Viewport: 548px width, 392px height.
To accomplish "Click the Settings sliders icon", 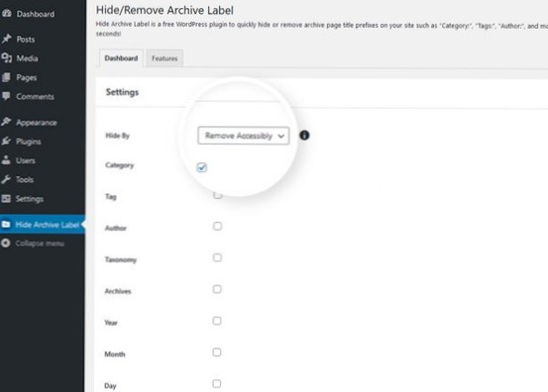I will [x=6, y=199].
